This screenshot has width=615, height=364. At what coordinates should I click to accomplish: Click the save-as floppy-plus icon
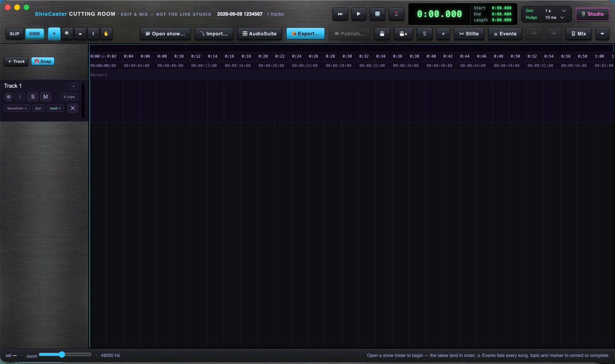coord(403,34)
